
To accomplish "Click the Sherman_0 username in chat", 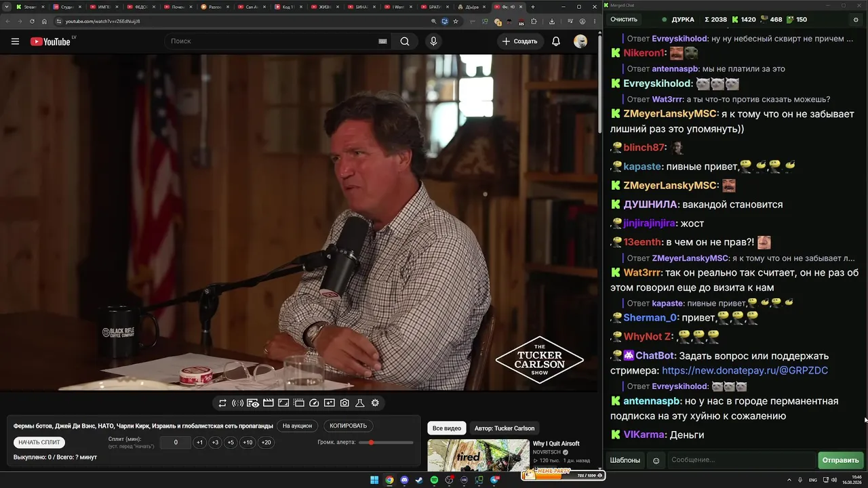I will point(650,318).
